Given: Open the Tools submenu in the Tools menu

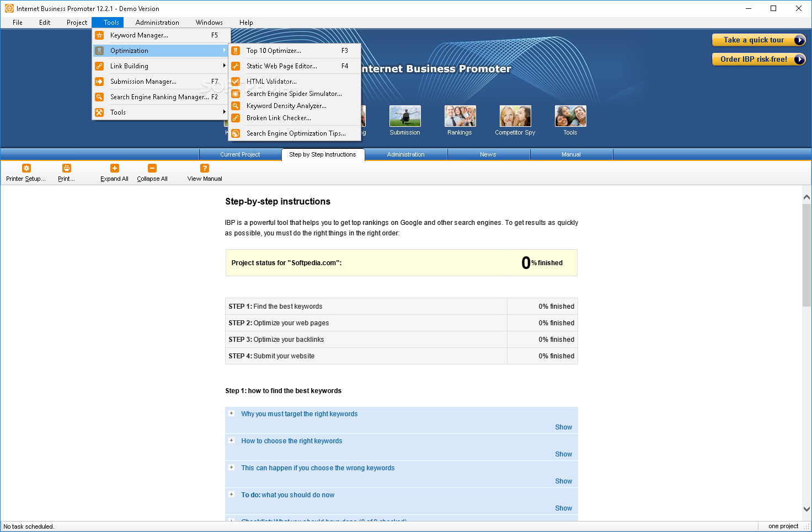Looking at the screenshot, I should (x=161, y=112).
